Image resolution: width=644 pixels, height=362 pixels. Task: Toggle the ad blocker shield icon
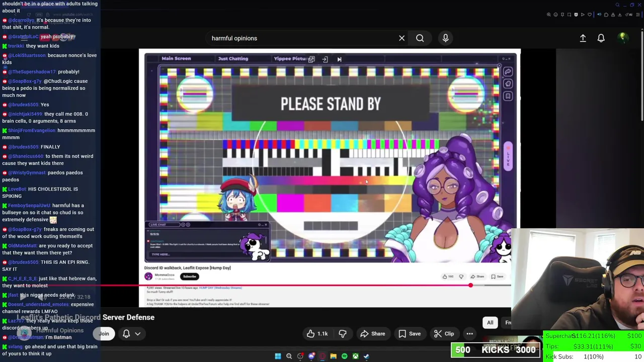coord(576,15)
